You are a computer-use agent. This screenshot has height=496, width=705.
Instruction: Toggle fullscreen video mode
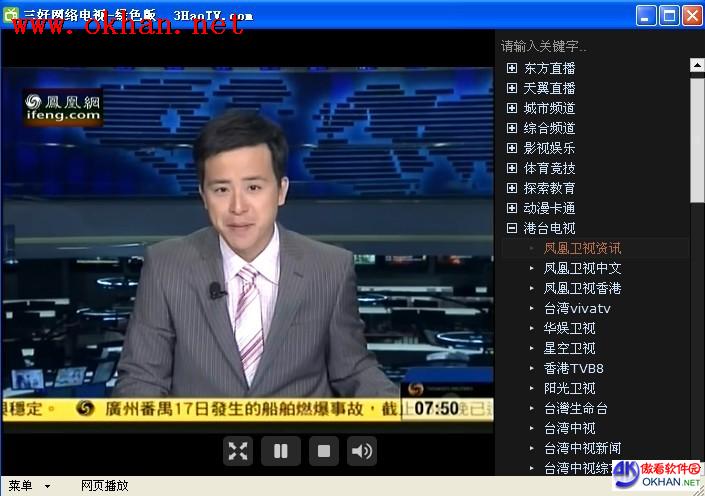[238, 451]
